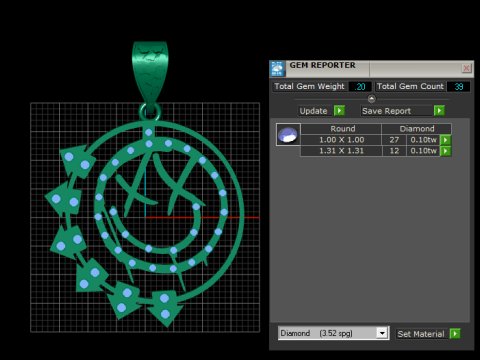Click green arrow next to Set Material
480x360 pixels.
pos(455,334)
